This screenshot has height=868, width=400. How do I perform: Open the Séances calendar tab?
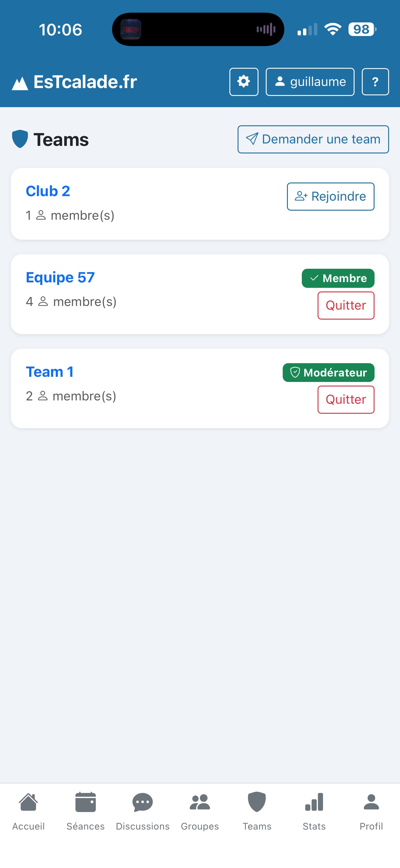tap(85, 811)
